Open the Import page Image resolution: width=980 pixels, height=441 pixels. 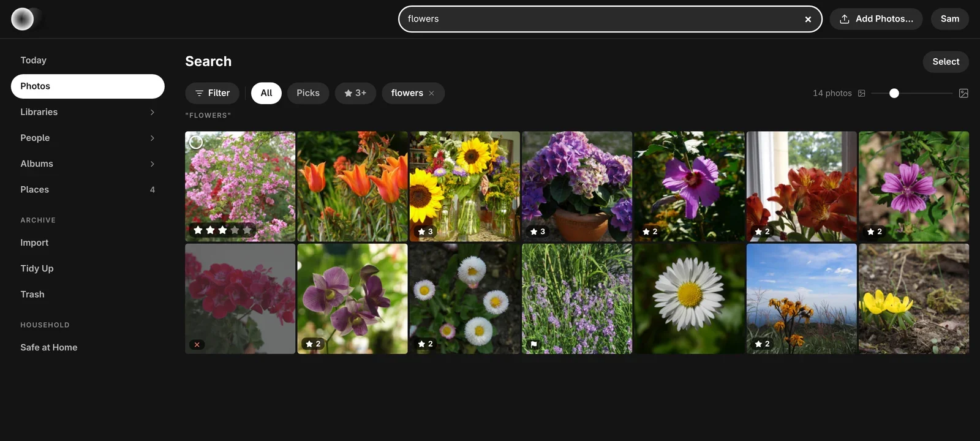(88, 243)
